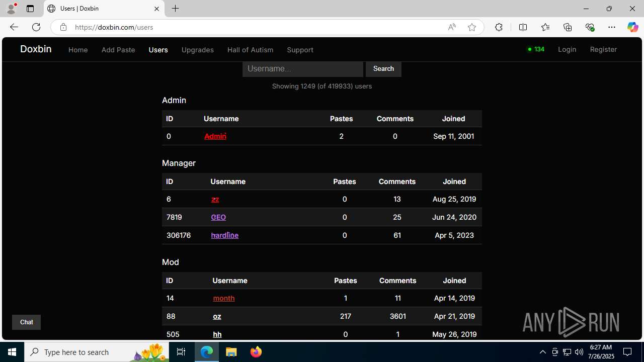Open the Upgrades nav item
644x362 pixels.
[x=197, y=50]
